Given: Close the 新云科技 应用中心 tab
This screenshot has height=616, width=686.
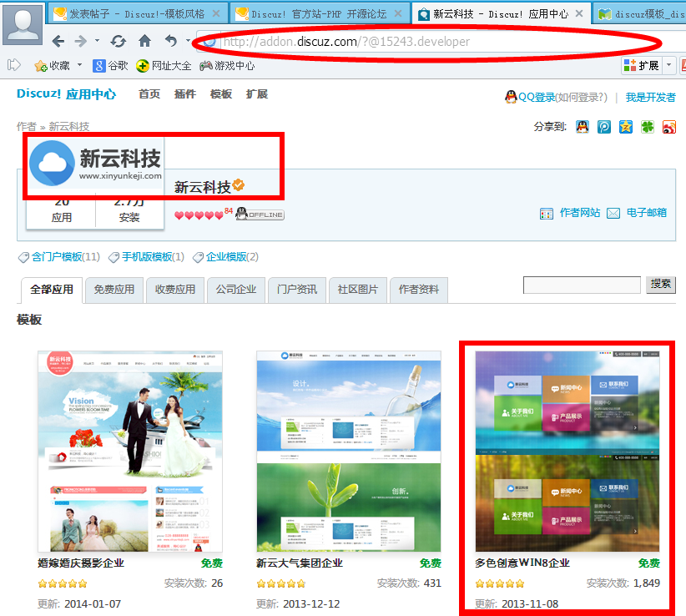Looking at the screenshot, I should pos(579,13).
